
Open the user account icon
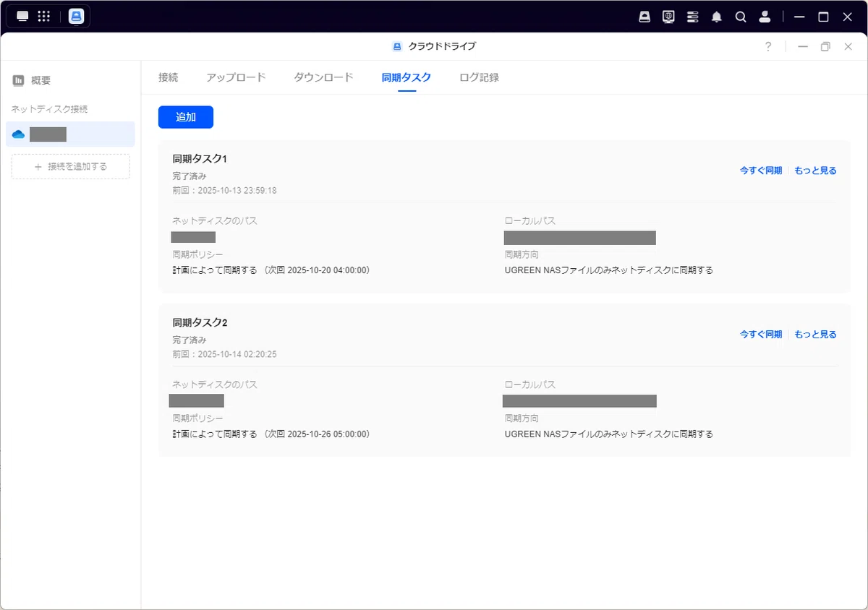[x=765, y=17]
